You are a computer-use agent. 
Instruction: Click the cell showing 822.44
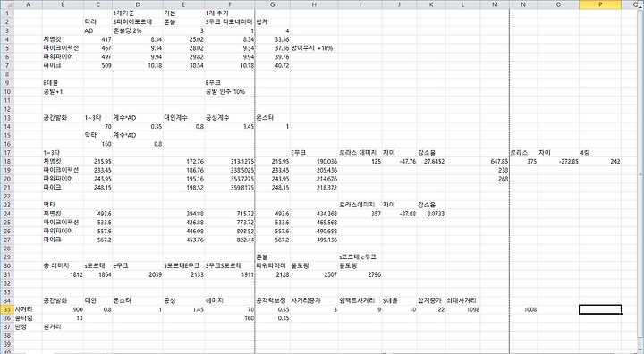[x=230, y=240]
